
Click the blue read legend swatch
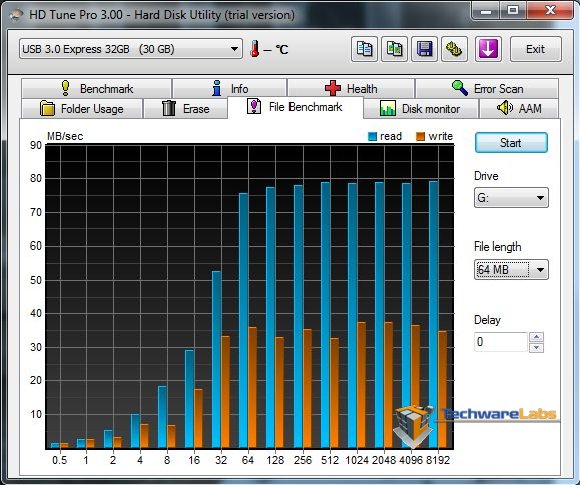[x=372, y=137]
